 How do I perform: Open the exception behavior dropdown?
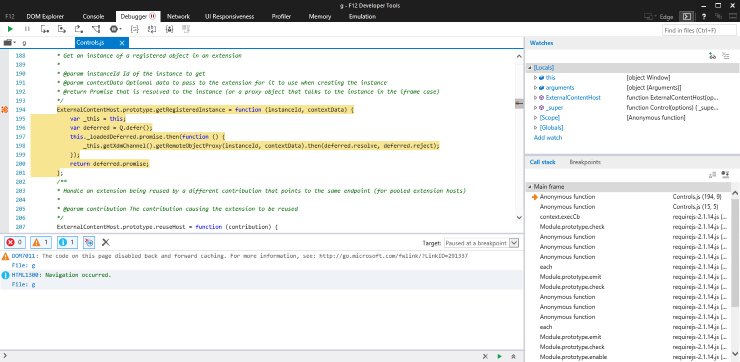pos(116,29)
